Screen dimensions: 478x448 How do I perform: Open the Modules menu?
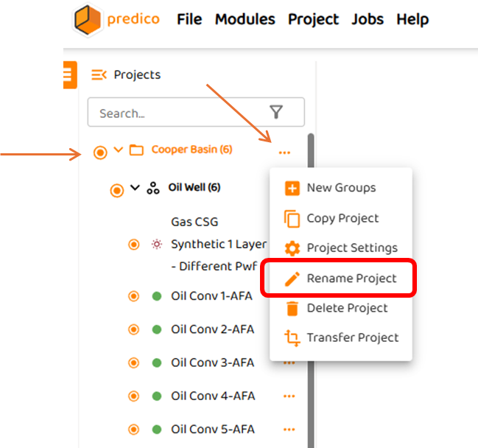245,19
